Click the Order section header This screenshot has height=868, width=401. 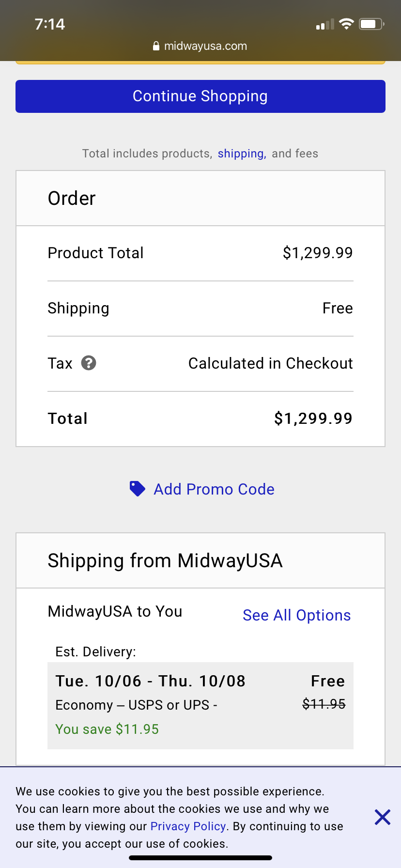(x=200, y=198)
